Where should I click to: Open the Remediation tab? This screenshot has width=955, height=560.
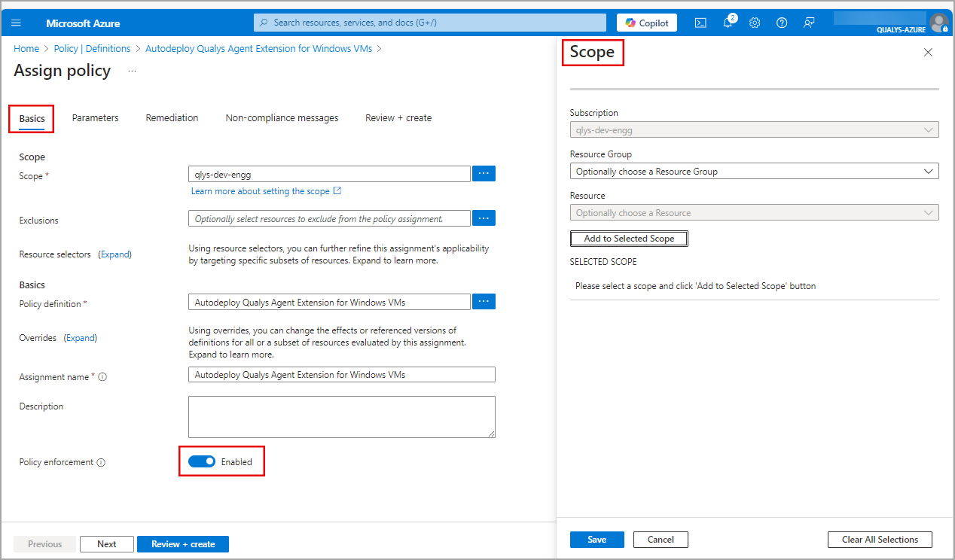172,117
